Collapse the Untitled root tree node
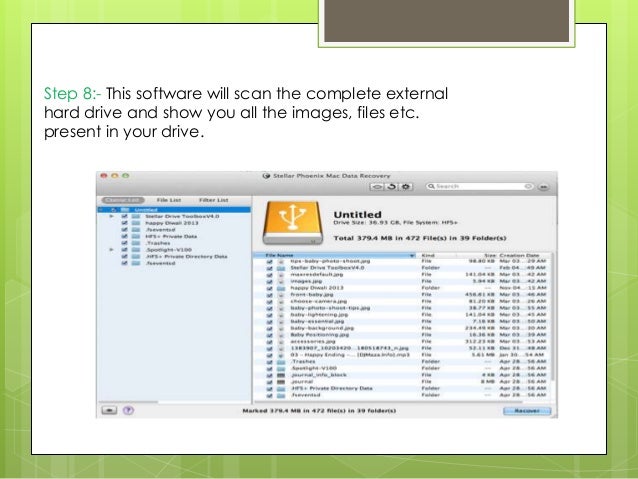Image resolution: width=638 pixels, height=479 pixels. (x=101, y=210)
